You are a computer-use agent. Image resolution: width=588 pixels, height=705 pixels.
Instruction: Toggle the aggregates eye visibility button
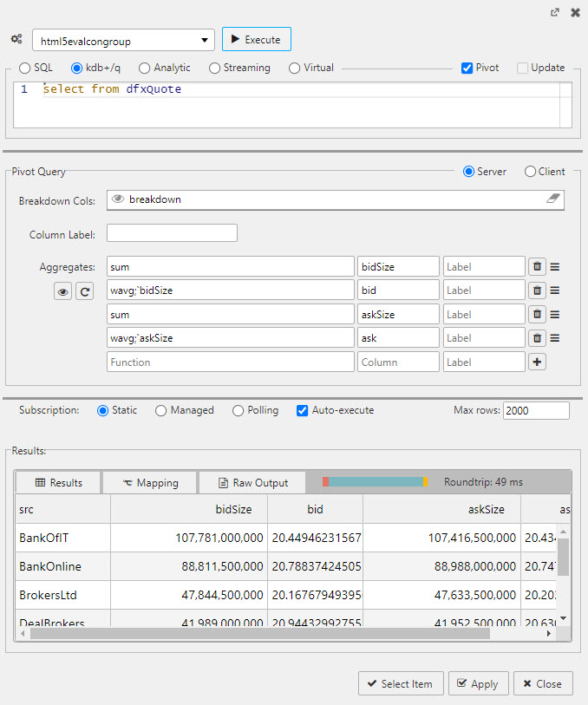(62, 292)
